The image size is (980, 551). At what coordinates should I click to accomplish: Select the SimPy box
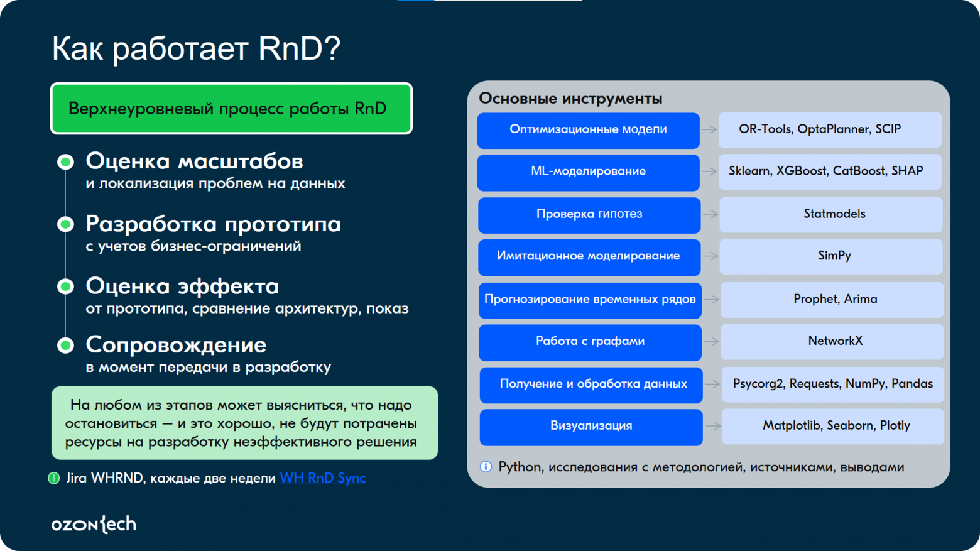830,256
